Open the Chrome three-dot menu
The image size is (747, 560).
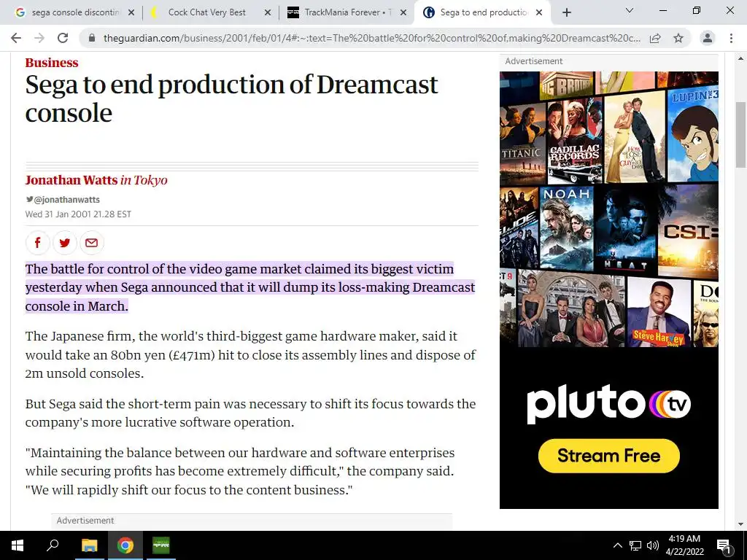coord(731,38)
